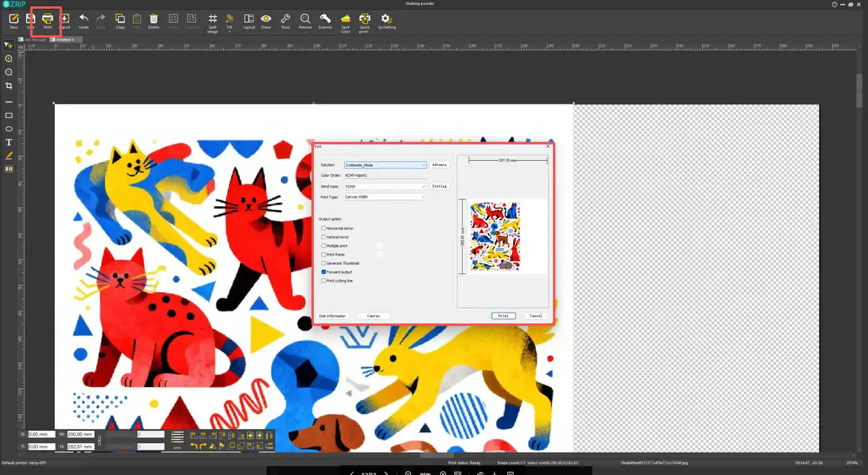This screenshot has width=868, height=475.
Task: Click the Disk Information button
Action: (x=332, y=316)
